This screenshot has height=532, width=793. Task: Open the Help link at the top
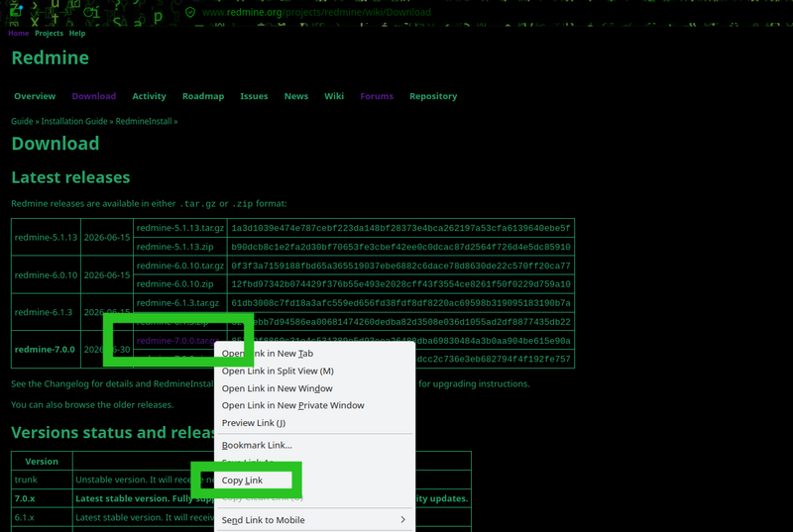click(77, 34)
